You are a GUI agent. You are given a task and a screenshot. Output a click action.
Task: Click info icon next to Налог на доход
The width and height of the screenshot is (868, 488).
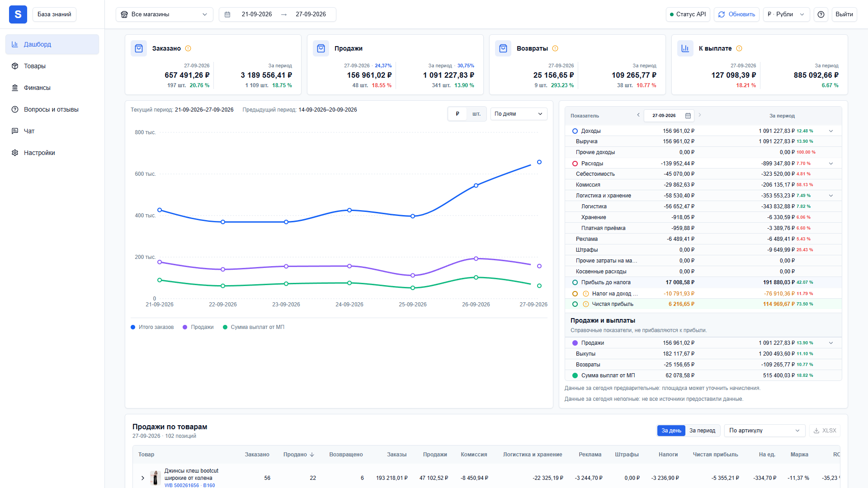click(x=586, y=294)
